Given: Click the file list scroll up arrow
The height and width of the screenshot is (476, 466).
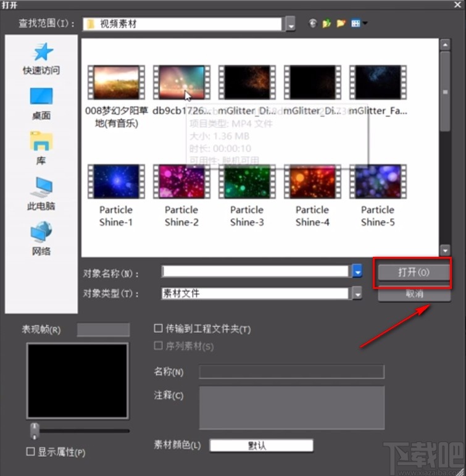Looking at the screenshot, I should [x=445, y=45].
